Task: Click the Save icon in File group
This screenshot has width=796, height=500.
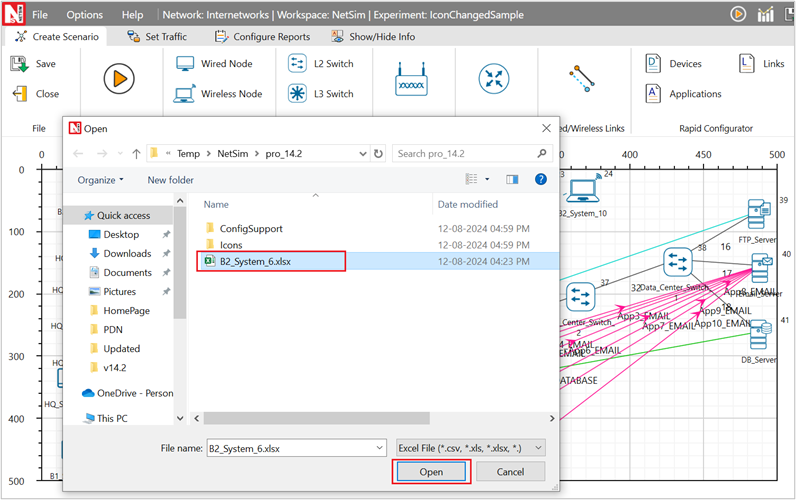Action: tap(19, 64)
